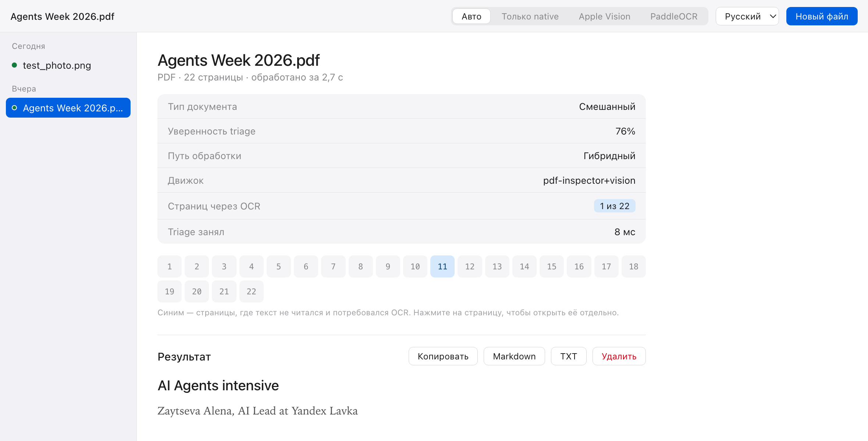
Task: Click the AI Agents intensive heading
Action: (218, 386)
